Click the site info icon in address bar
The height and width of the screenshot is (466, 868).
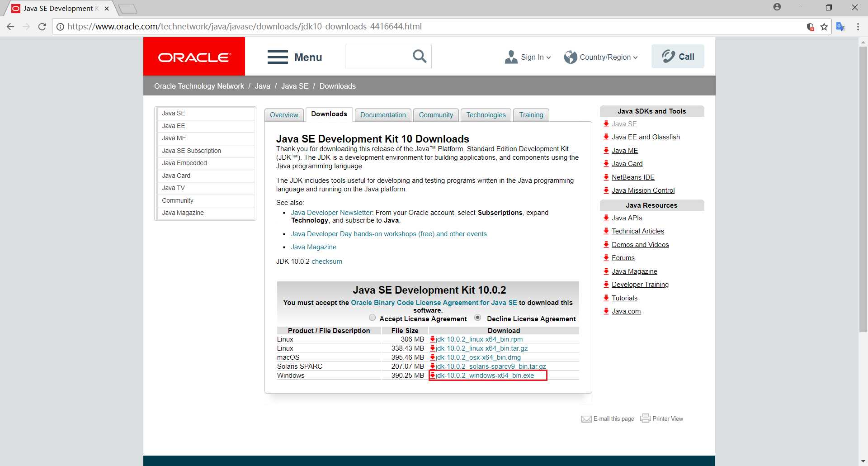tap(60, 27)
